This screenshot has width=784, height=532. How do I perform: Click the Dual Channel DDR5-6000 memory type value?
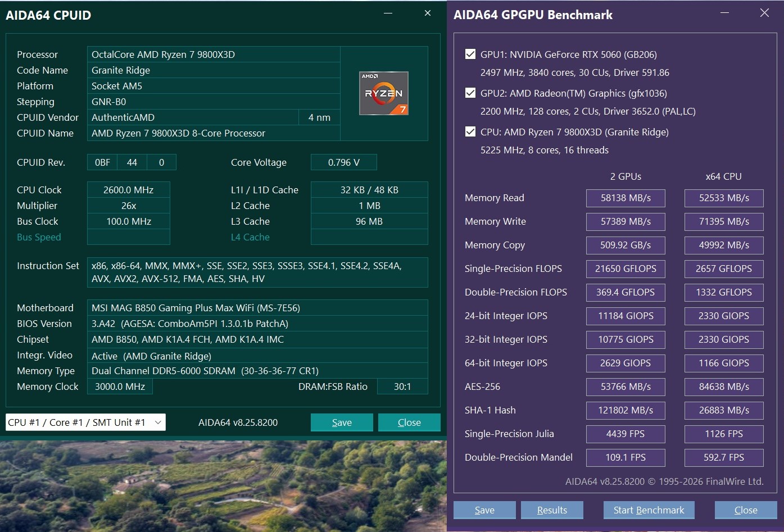pyautogui.click(x=257, y=371)
